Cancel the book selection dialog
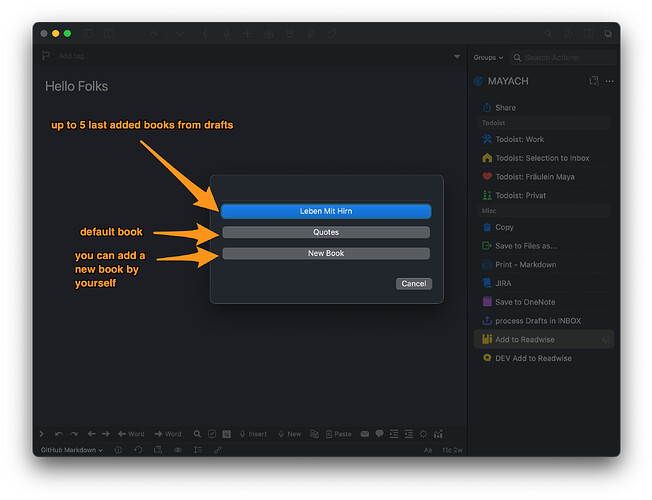 (x=414, y=284)
